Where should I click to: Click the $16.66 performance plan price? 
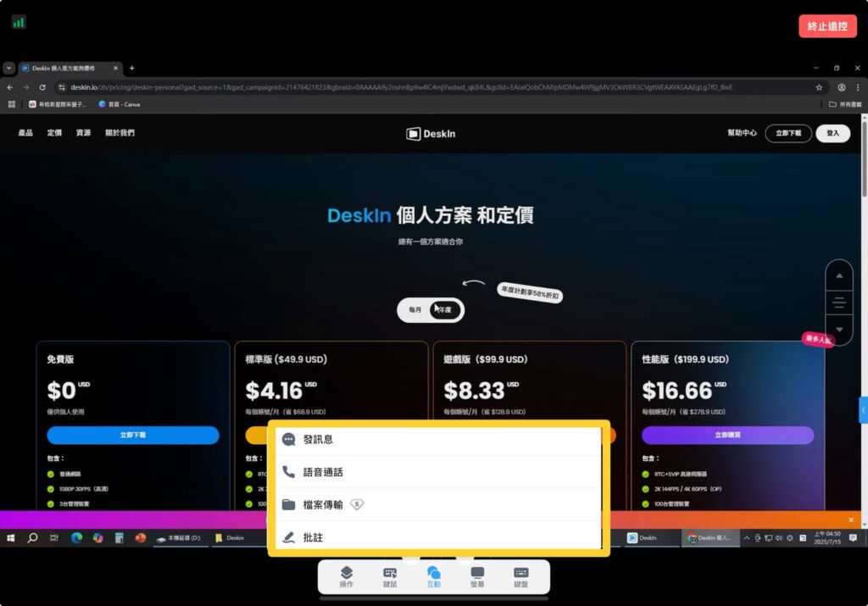pyautogui.click(x=677, y=391)
